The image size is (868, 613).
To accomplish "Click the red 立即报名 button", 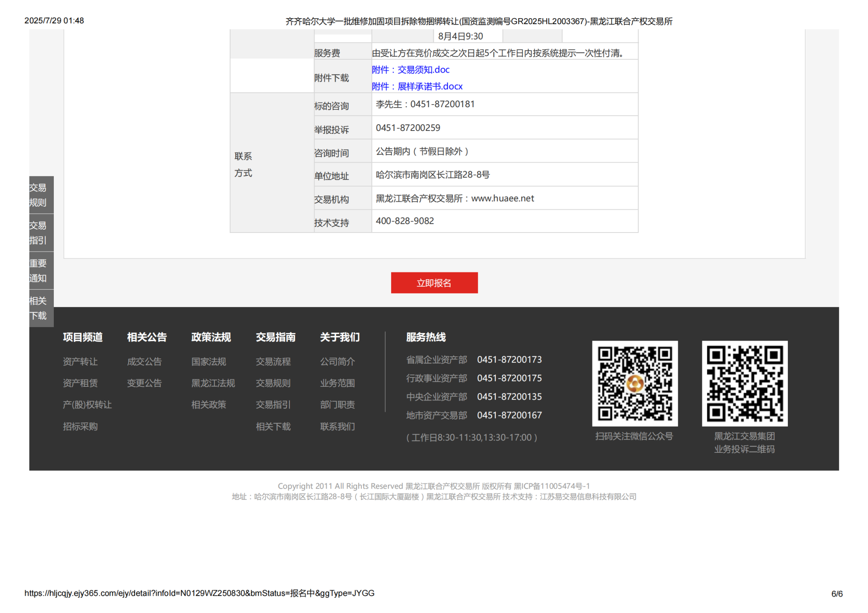I will click(434, 283).
